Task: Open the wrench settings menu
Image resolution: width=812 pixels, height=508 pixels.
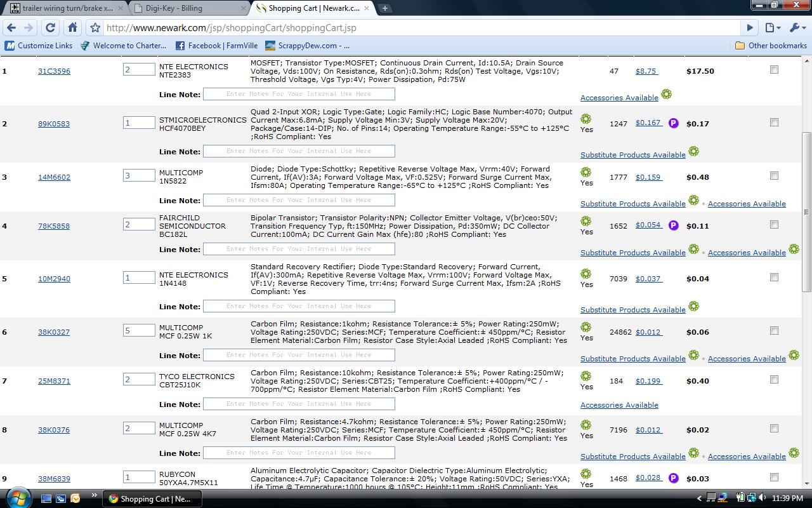Action: 796,28
